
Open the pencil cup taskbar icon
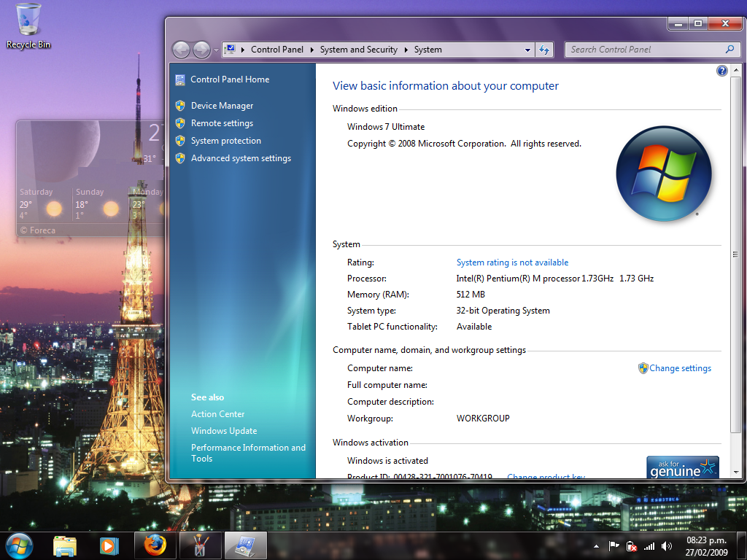click(200, 545)
